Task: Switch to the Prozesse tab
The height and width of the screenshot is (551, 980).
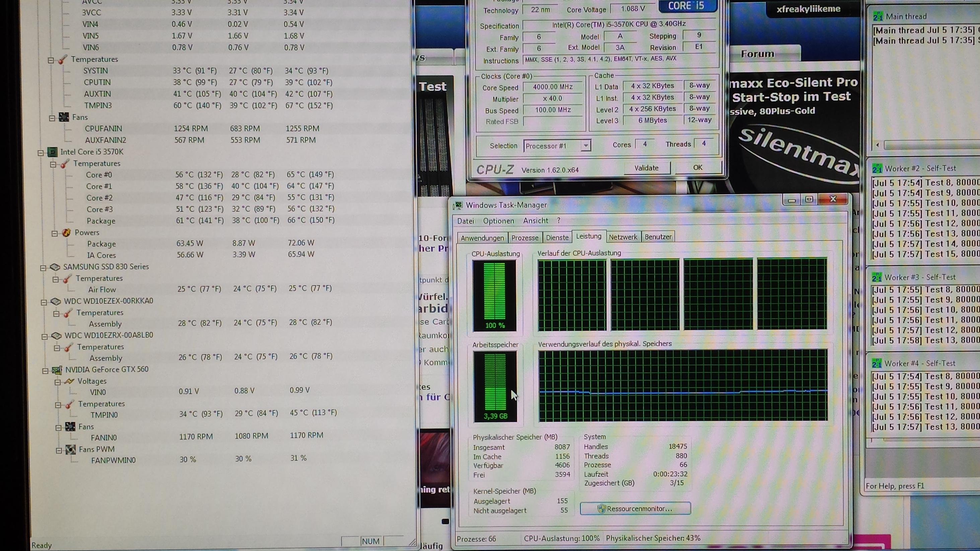Action: pos(524,238)
